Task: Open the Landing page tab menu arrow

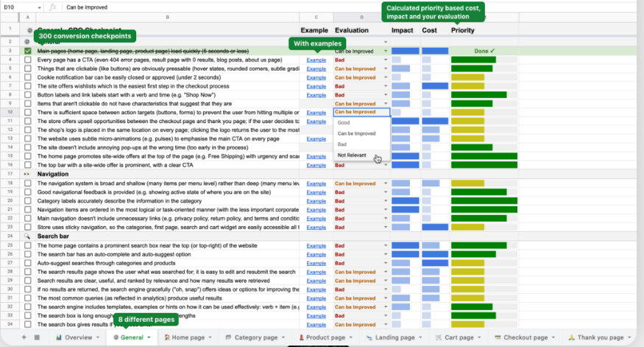Action: coord(420,337)
